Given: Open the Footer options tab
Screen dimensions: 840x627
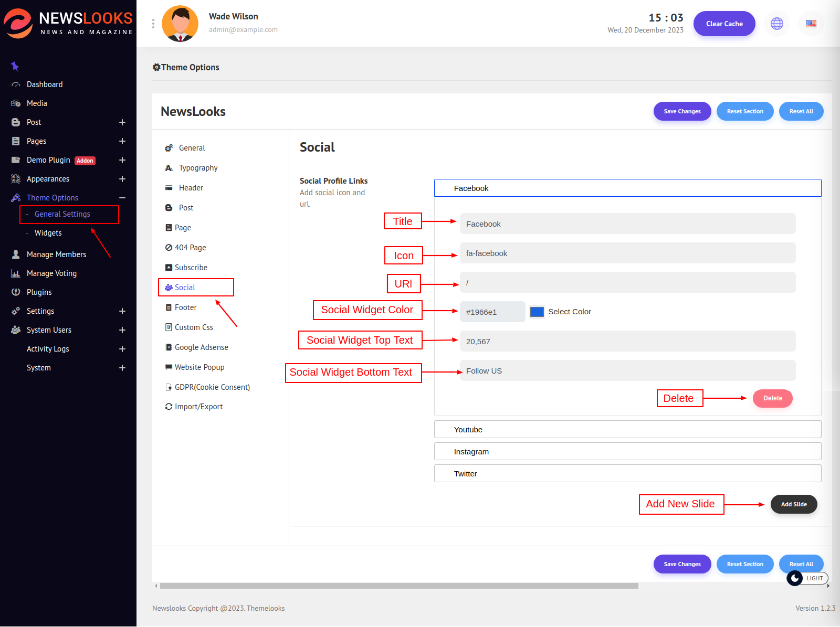Looking at the screenshot, I should [185, 307].
